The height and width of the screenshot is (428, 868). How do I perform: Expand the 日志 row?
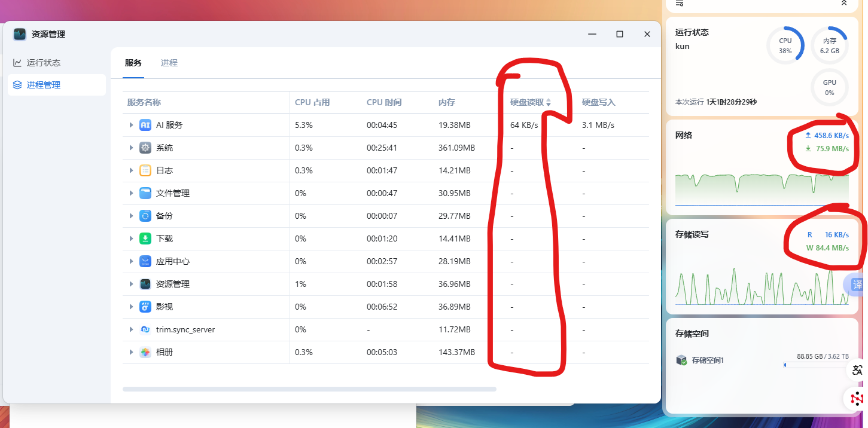[131, 170]
